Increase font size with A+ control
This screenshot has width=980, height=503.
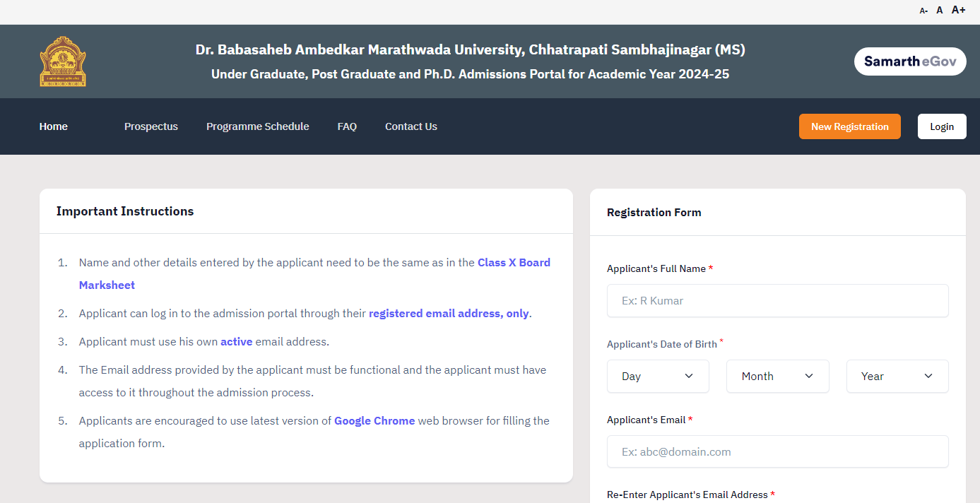(958, 9)
